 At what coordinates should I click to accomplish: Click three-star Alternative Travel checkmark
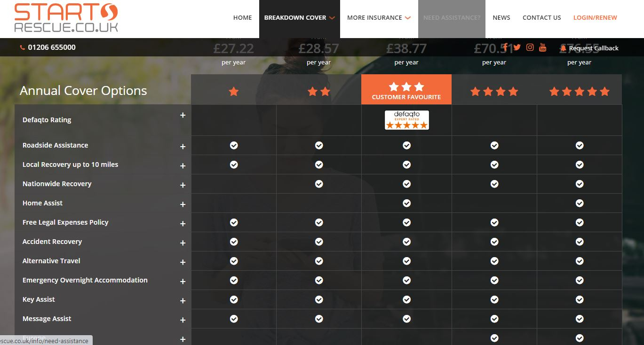pyautogui.click(x=407, y=261)
